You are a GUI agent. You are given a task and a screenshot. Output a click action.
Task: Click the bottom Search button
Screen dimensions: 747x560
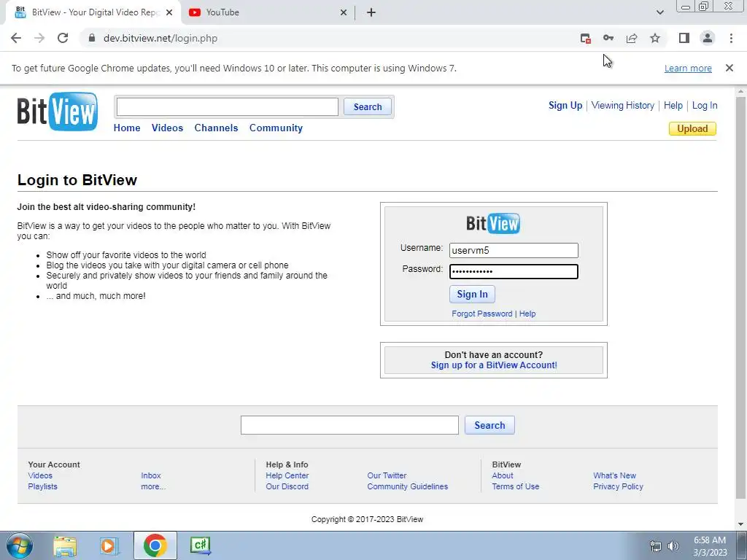pyautogui.click(x=489, y=425)
